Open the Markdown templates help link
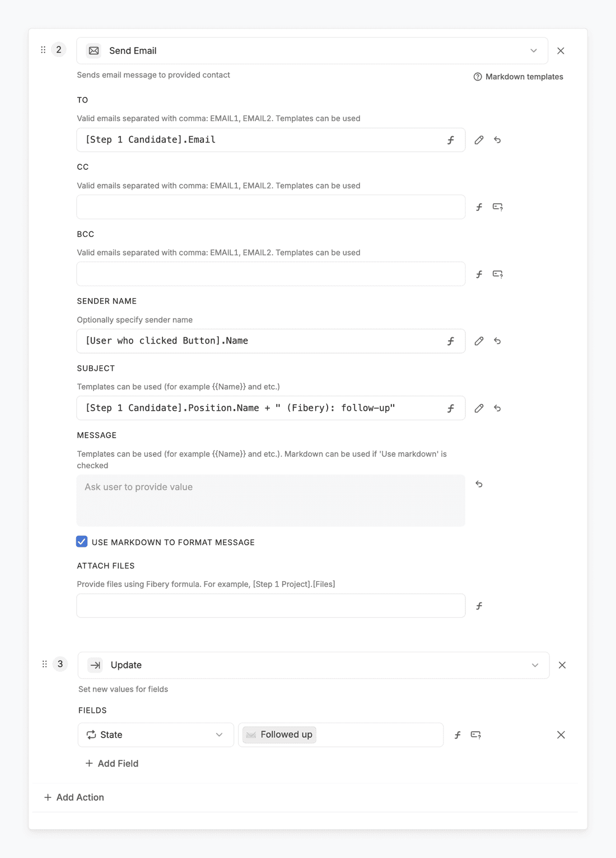 point(518,77)
